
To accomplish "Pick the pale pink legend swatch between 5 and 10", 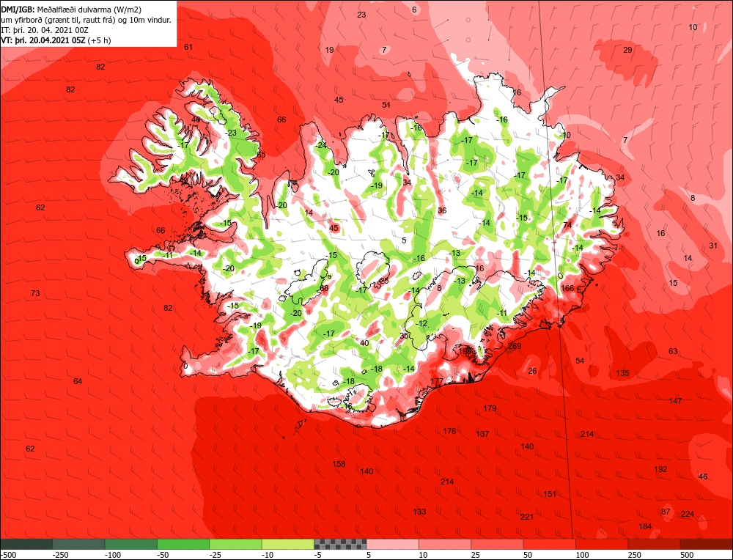I will click(x=393, y=544).
